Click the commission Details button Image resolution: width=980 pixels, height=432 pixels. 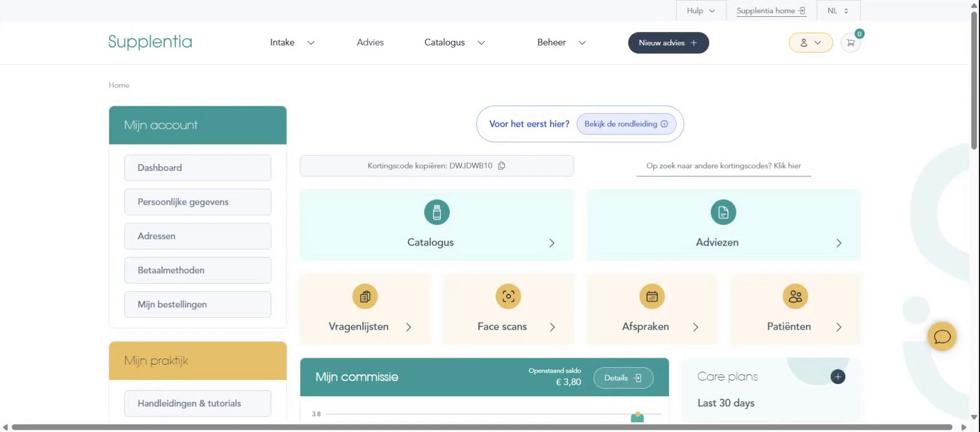pos(623,378)
